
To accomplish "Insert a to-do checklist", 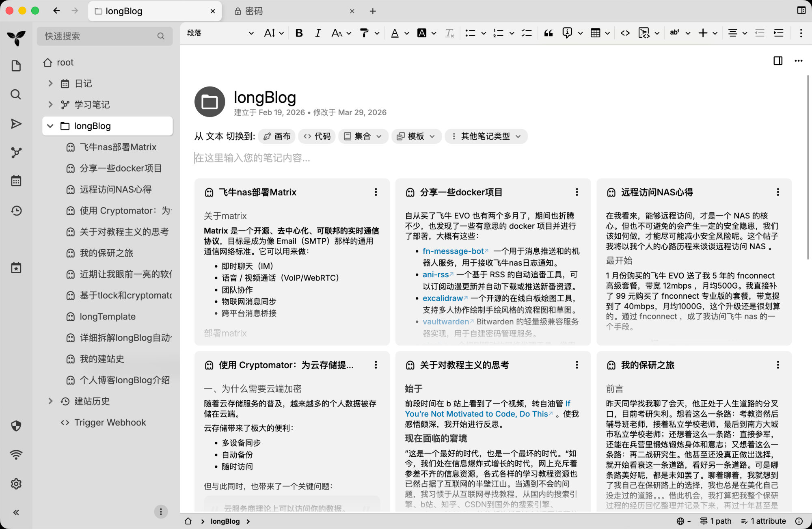I will (527, 33).
